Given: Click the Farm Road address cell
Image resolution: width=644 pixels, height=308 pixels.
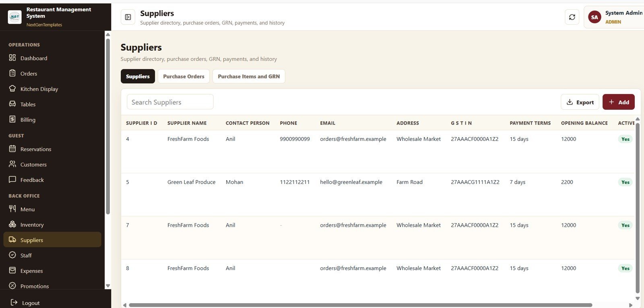Looking at the screenshot, I should coord(409,182).
